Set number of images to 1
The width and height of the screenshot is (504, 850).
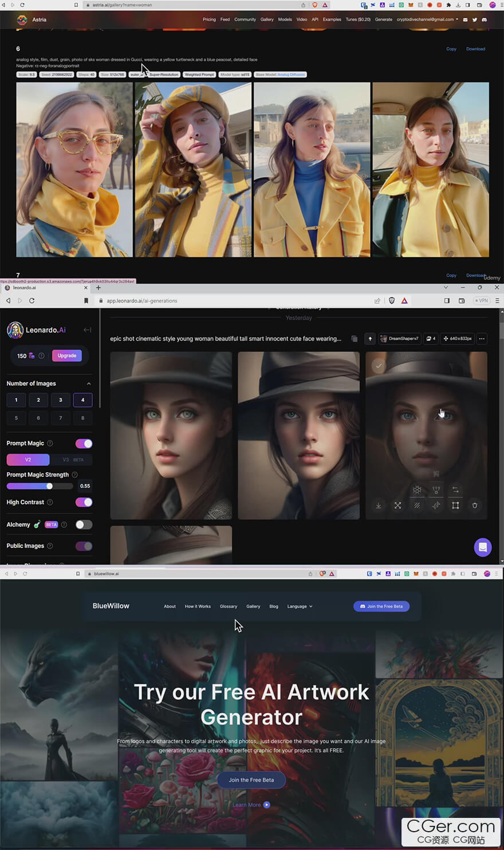16,400
